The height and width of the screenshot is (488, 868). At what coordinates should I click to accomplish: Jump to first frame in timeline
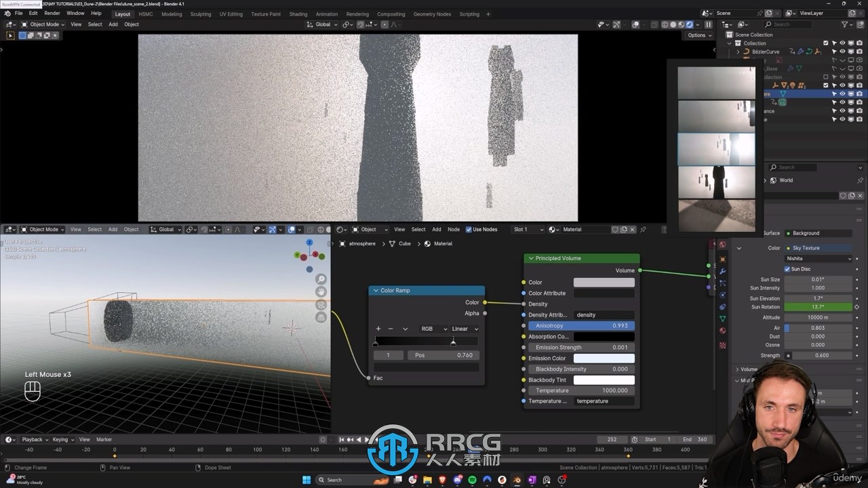point(341,439)
